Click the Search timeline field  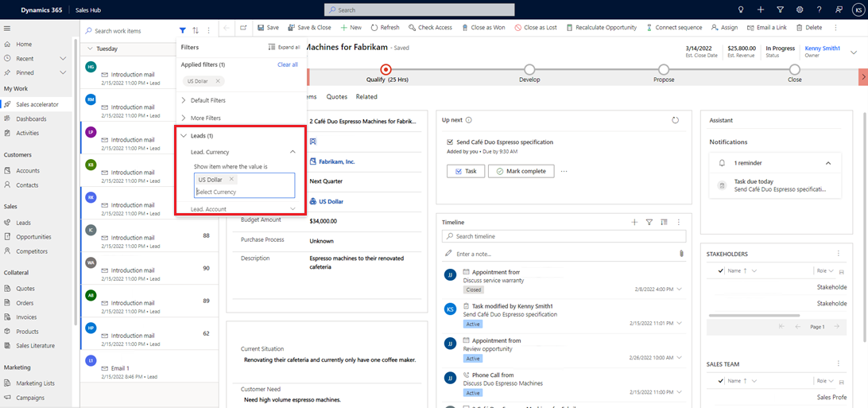point(564,236)
